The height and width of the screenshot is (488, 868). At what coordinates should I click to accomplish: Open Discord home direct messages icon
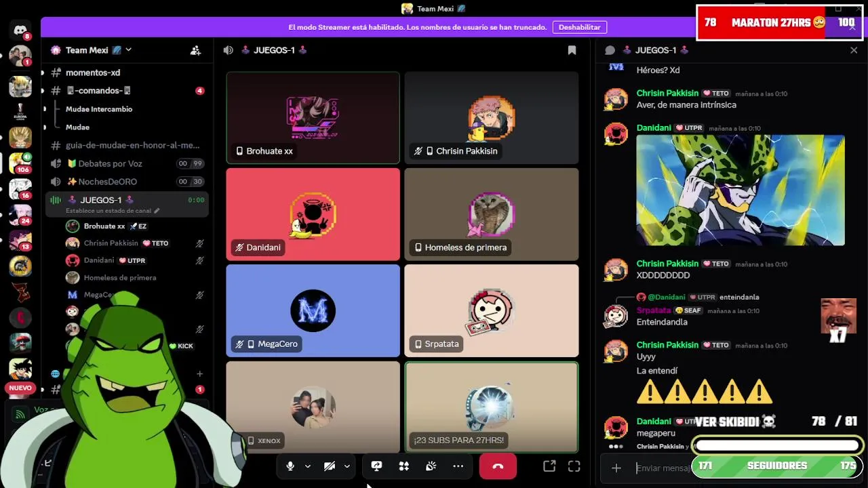tap(20, 30)
